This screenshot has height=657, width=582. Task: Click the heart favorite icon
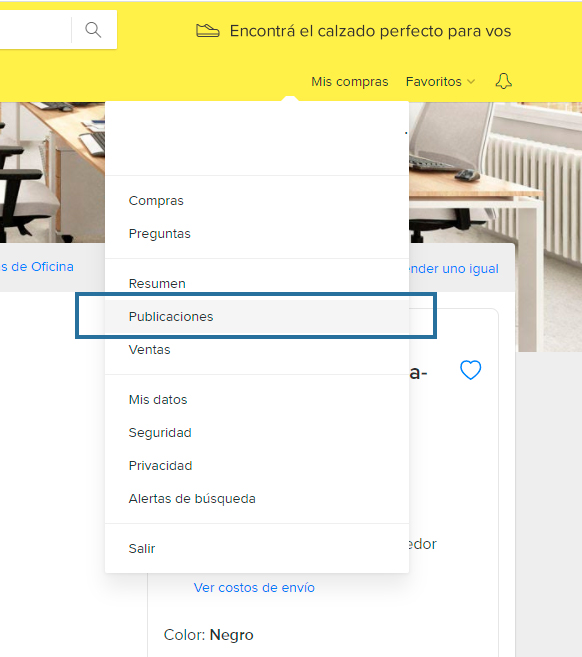pos(471,370)
